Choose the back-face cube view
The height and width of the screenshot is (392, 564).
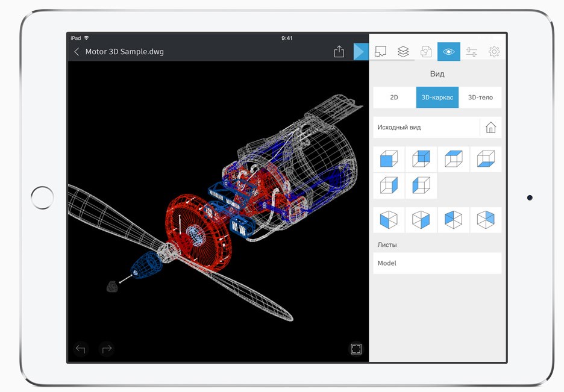[x=421, y=159]
